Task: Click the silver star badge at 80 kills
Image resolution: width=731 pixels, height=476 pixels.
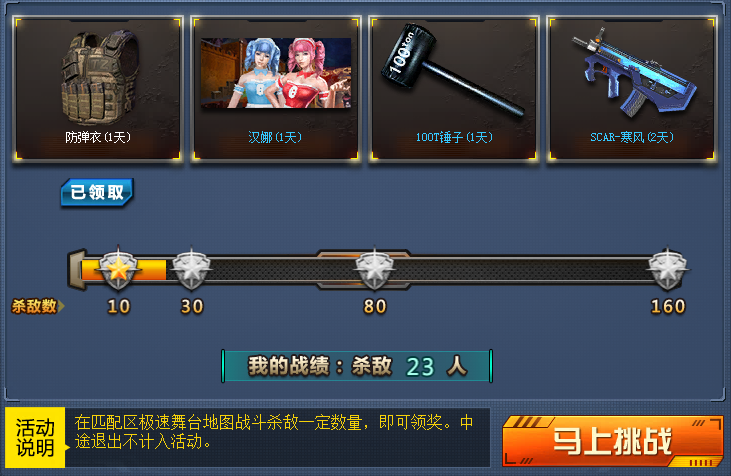Action: (374, 269)
